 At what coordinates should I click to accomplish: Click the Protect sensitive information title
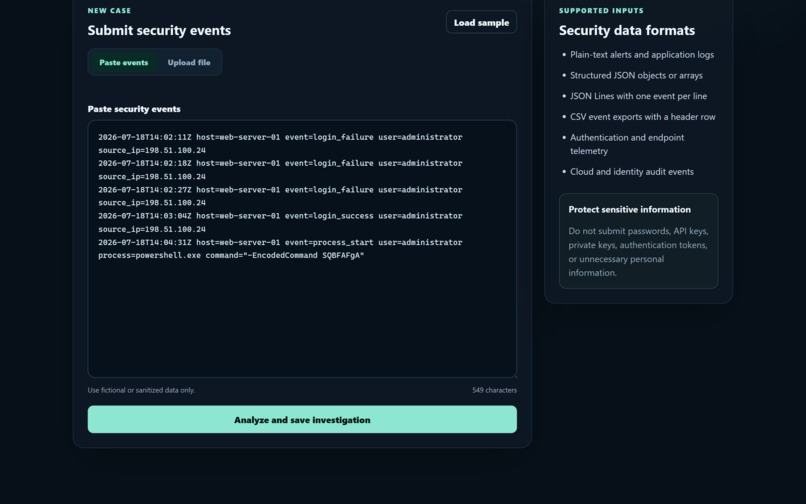point(630,209)
